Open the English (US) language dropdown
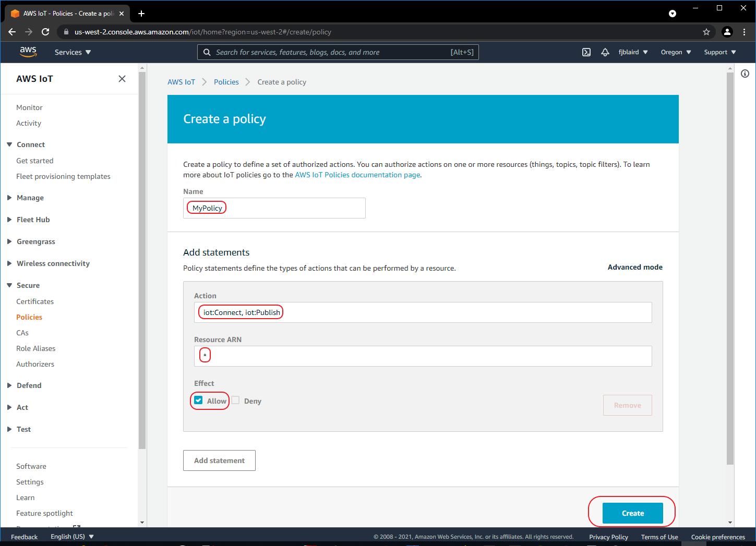Screen dimensions: 756x546 click(72, 537)
